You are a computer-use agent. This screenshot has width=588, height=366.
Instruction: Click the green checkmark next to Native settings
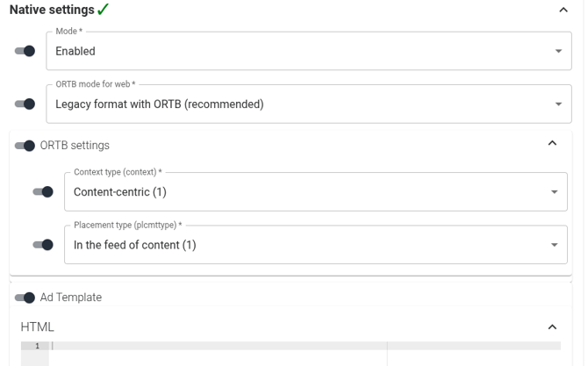104,10
